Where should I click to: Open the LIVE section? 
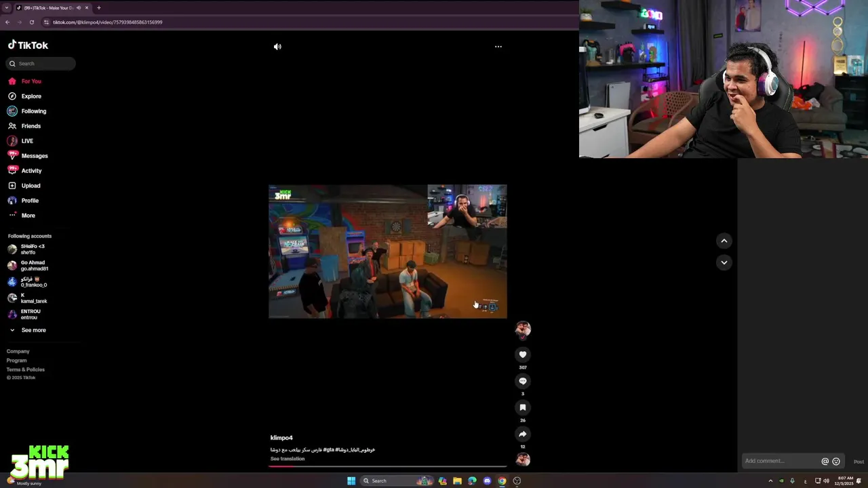pyautogui.click(x=20, y=141)
